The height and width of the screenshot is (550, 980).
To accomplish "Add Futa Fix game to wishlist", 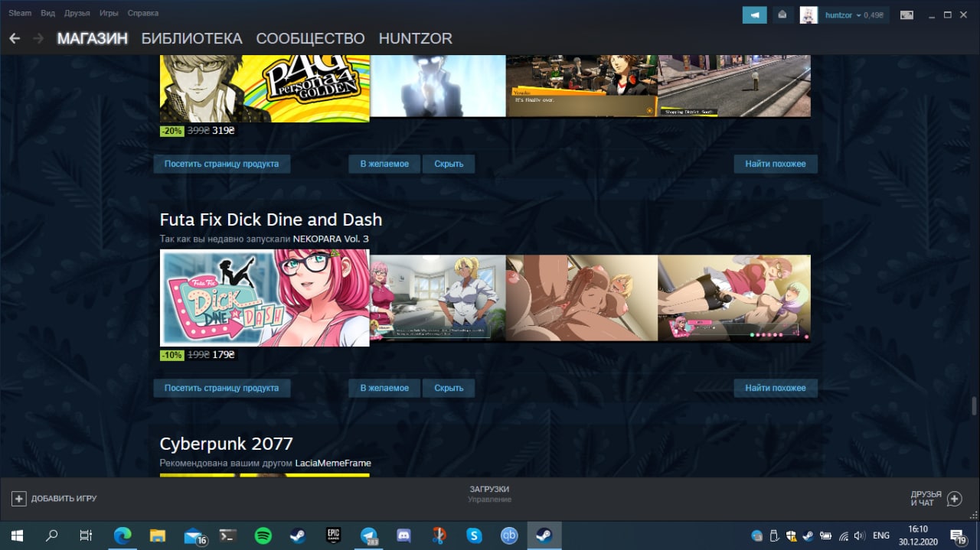I will click(384, 388).
